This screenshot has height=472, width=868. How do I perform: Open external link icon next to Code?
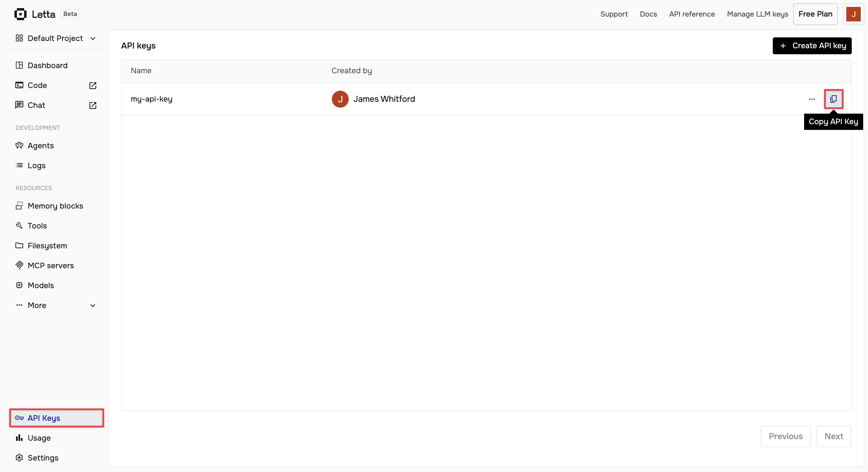tap(93, 86)
